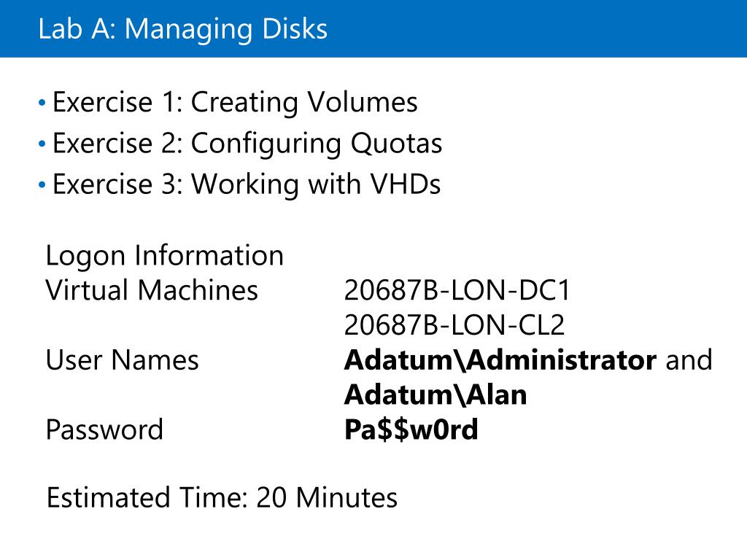
Task: Select the 20687B-LON-DC1 machine name
Action: pyautogui.click(x=457, y=290)
